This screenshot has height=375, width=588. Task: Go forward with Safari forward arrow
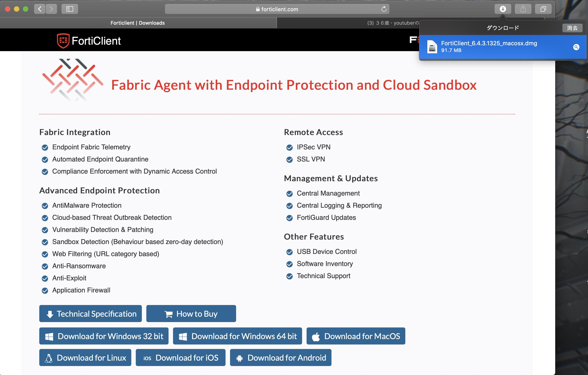(51, 9)
